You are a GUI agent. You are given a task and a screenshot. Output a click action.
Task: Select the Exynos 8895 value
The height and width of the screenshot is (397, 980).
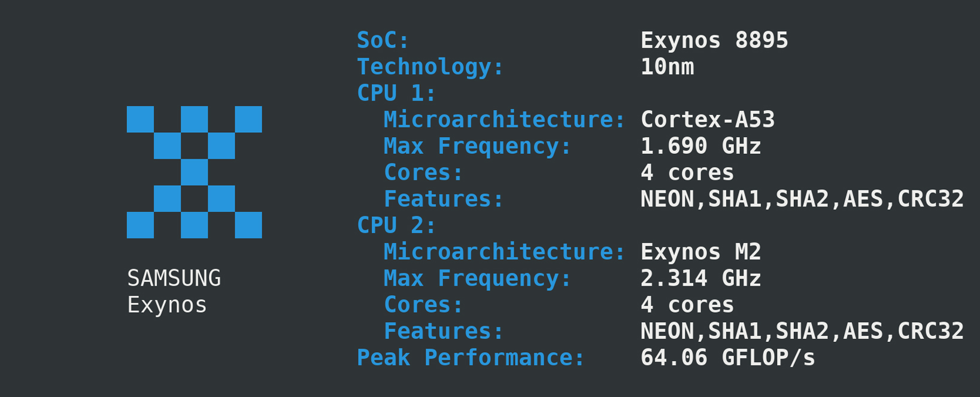714,40
